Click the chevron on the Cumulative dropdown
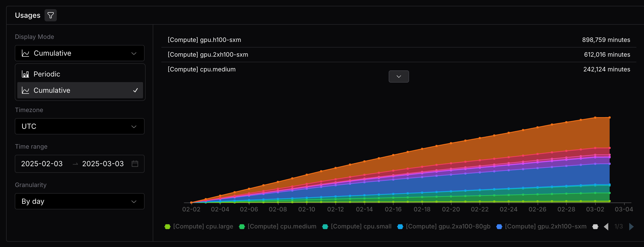Viewport: 644px width, 247px height. 134,53
